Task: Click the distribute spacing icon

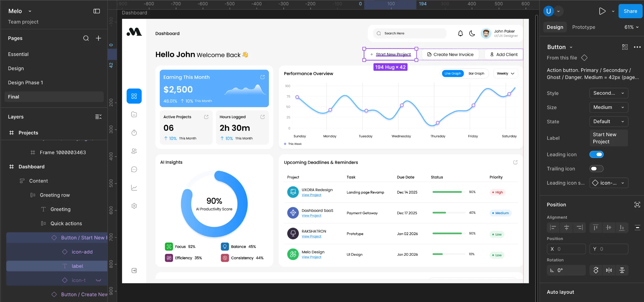Action: (637, 227)
